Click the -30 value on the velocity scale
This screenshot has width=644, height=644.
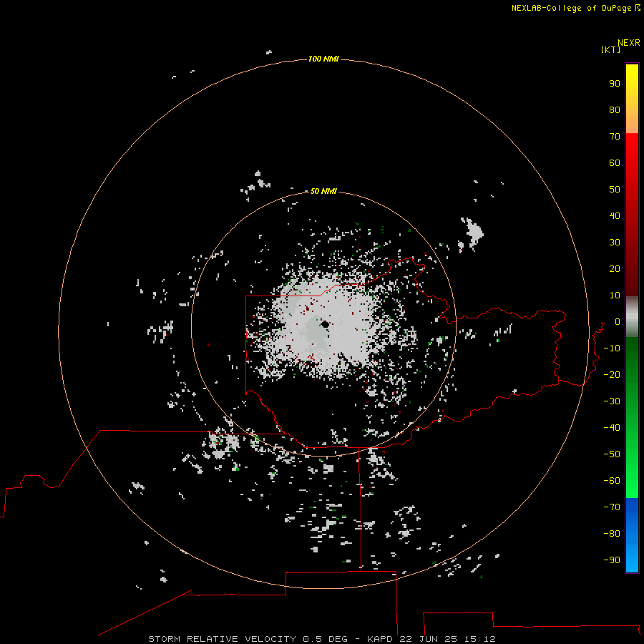pos(612,401)
